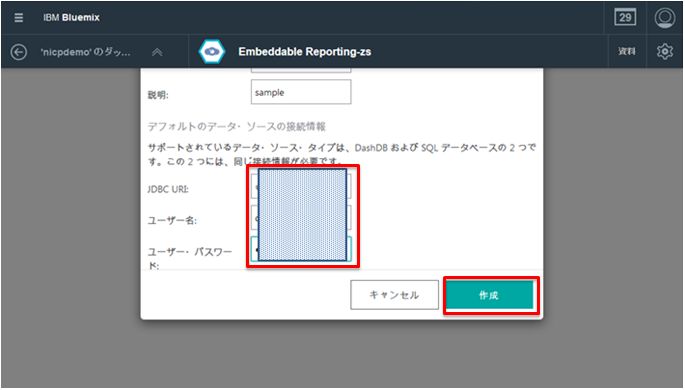Click the teal 作成 button
Screen dimensions: 685x390
[x=490, y=295]
